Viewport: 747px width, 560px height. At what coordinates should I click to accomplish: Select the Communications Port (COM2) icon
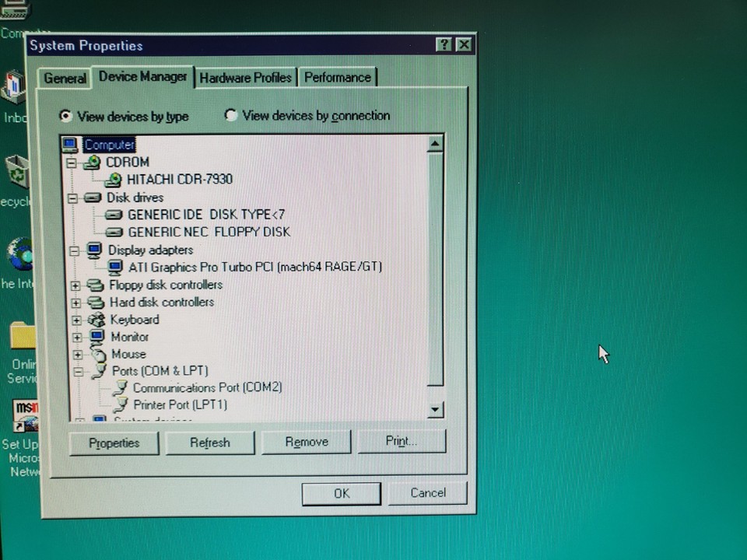coord(120,387)
